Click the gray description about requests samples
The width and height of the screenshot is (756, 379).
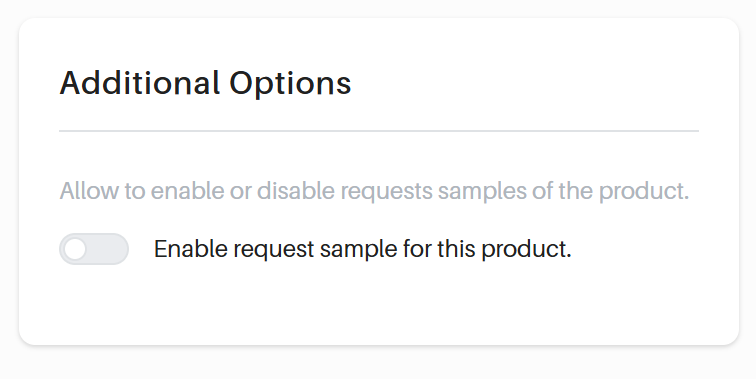click(x=375, y=191)
